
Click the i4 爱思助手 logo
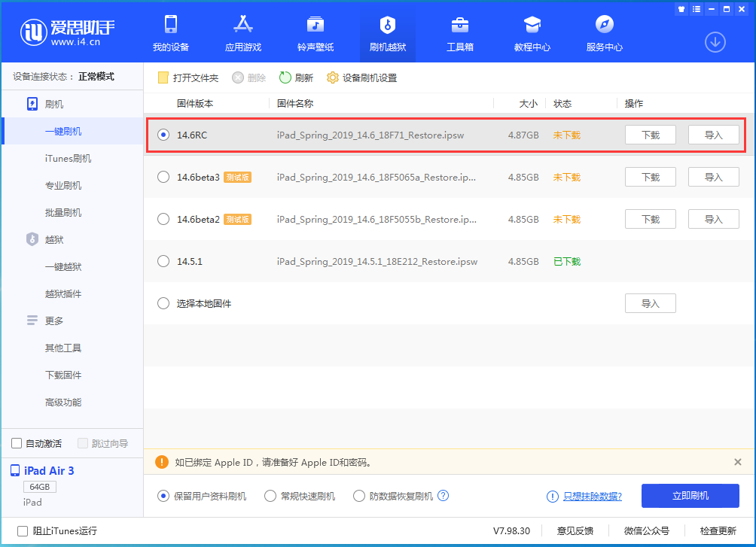click(x=68, y=32)
